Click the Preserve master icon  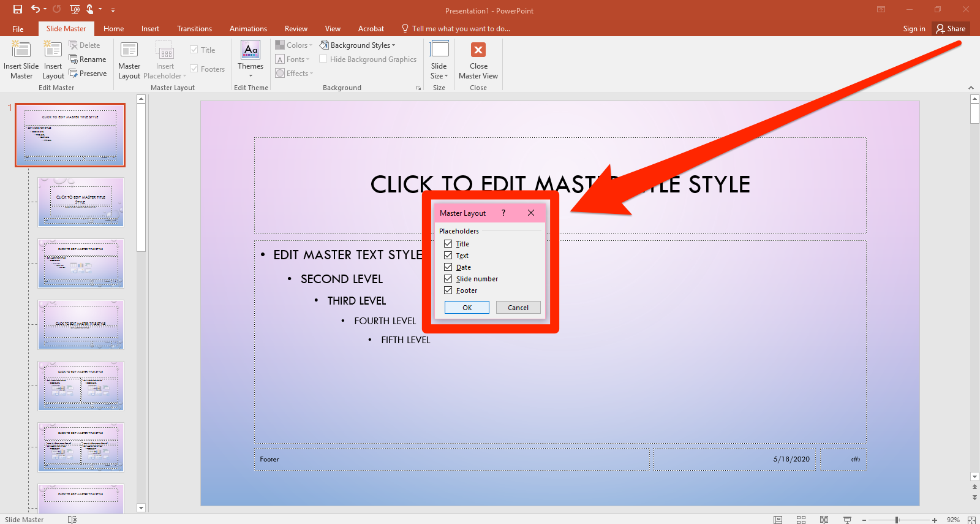88,74
